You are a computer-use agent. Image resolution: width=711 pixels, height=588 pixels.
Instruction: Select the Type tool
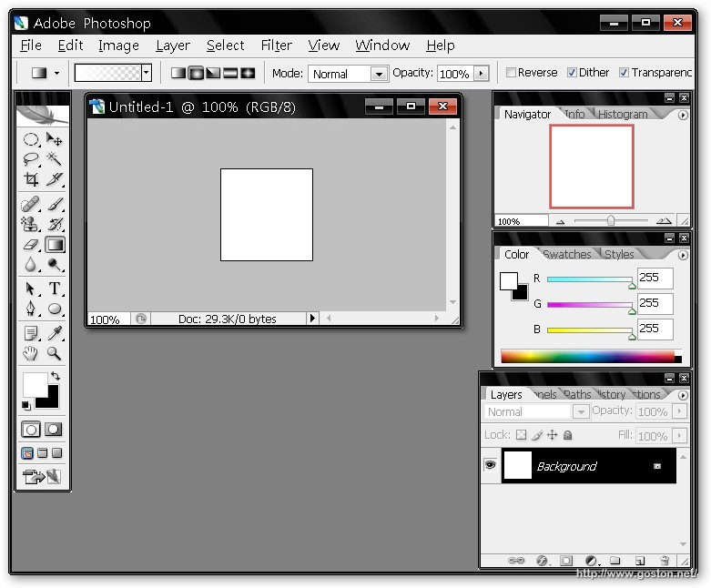pyautogui.click(x=55, y=289)
